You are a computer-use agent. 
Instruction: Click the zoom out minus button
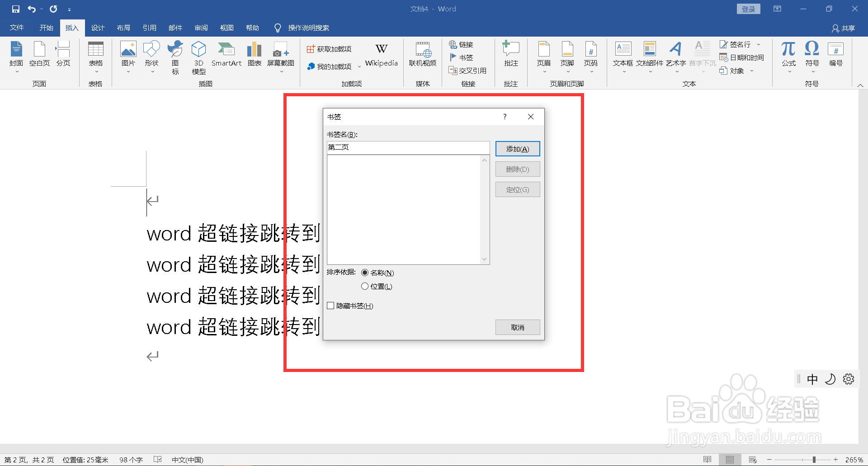pyautogui.click(x=769, y=460)
